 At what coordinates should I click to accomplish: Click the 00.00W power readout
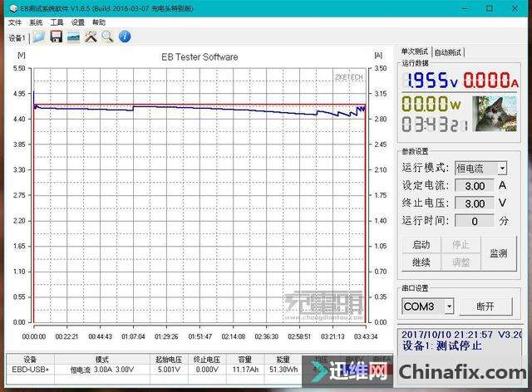click(431, 104)
